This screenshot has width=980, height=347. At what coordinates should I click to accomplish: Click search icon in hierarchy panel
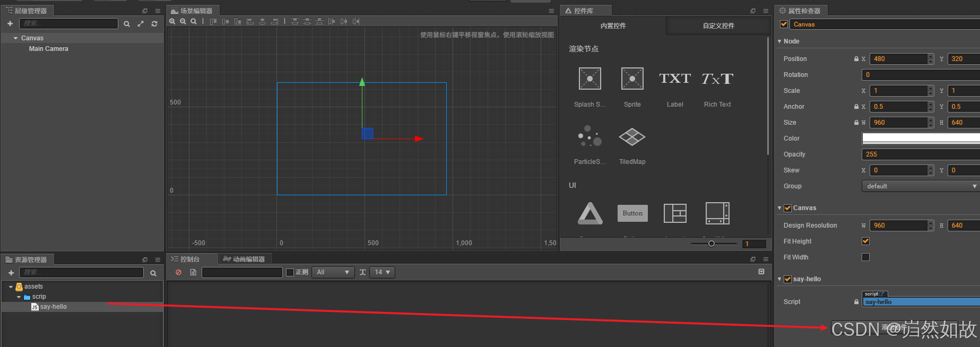127,24
